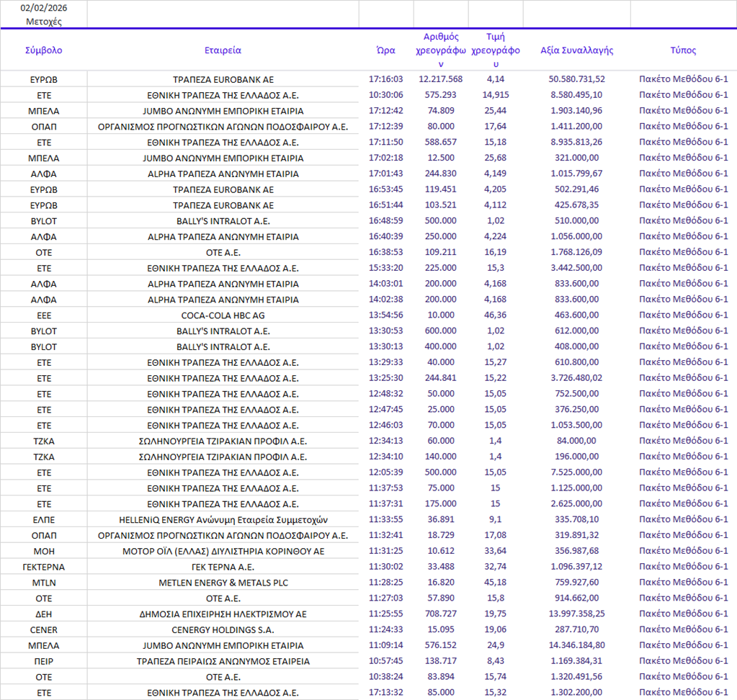737x700 pixels.
Task: Select the value cell 7.525.000,00
Action: (x=577, y=472)
